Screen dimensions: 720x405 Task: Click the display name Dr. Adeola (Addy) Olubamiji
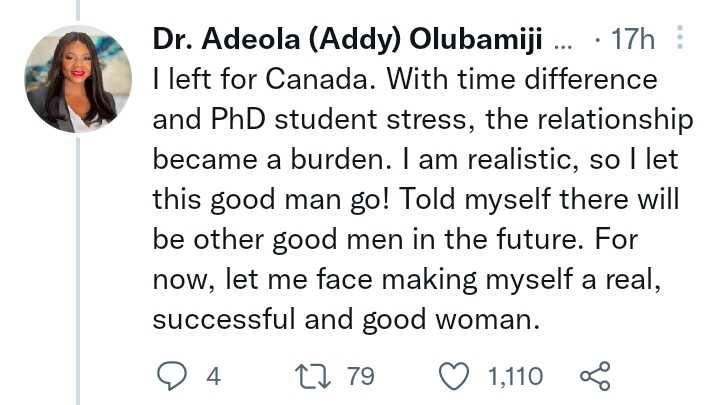347,40
